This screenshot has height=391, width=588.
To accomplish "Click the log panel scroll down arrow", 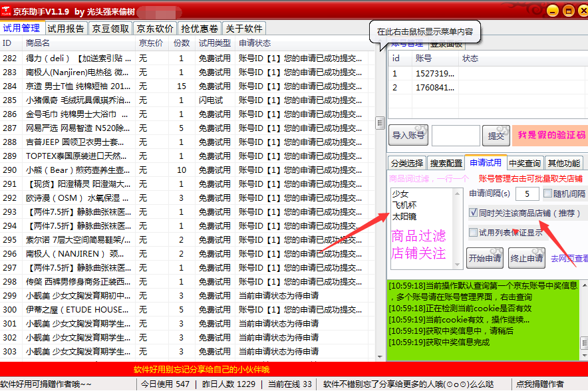I will pos(584,355).
